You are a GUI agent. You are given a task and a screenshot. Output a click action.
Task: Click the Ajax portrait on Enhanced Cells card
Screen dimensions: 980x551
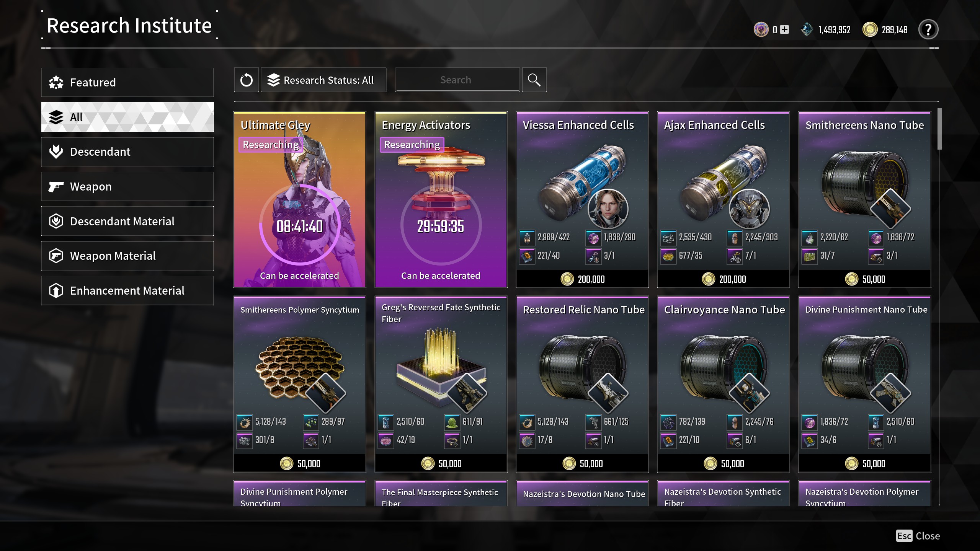pos(749,209)
